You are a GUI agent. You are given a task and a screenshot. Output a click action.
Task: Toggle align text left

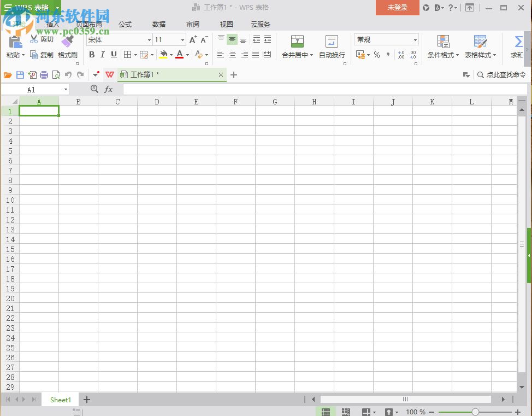click(221, 55)
